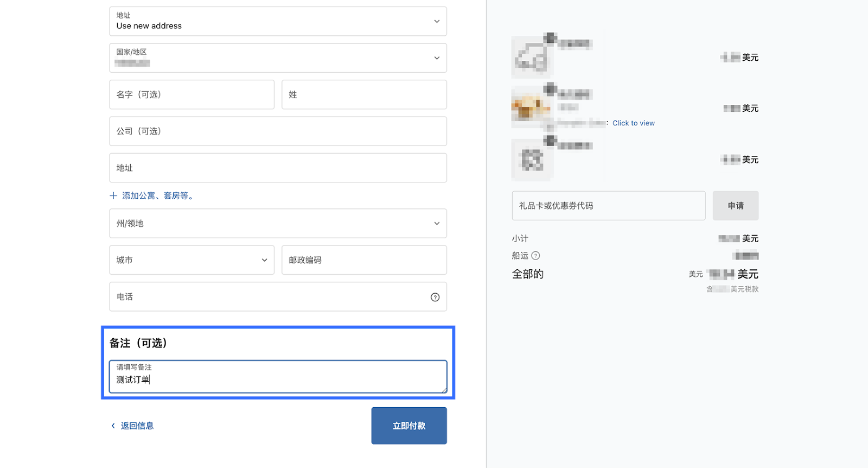Click the phone field help icon
Image resolution: width=868 pixels, height=468 pixels.
tap(435, 297)
